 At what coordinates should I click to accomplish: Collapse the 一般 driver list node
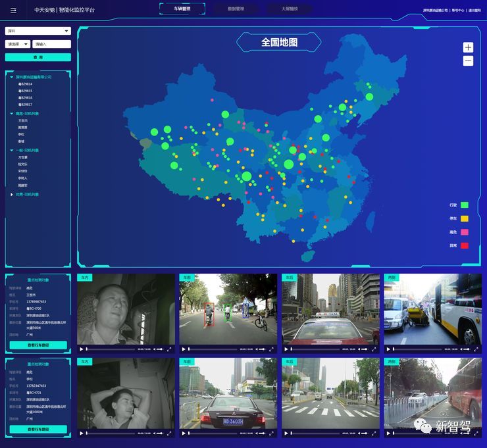(12, 150)
